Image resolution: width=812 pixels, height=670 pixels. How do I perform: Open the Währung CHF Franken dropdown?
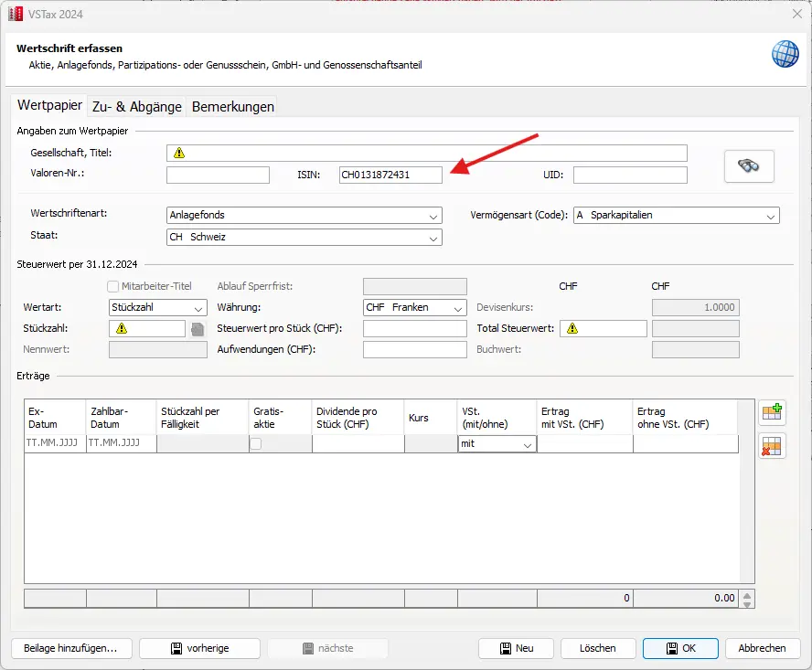tap(415, 308)
